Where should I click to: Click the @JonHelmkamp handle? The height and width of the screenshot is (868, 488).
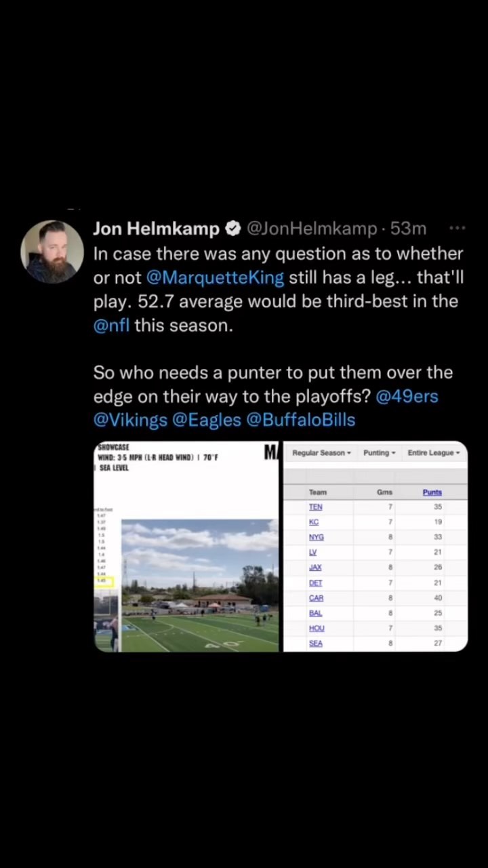[x=311, y=229]
